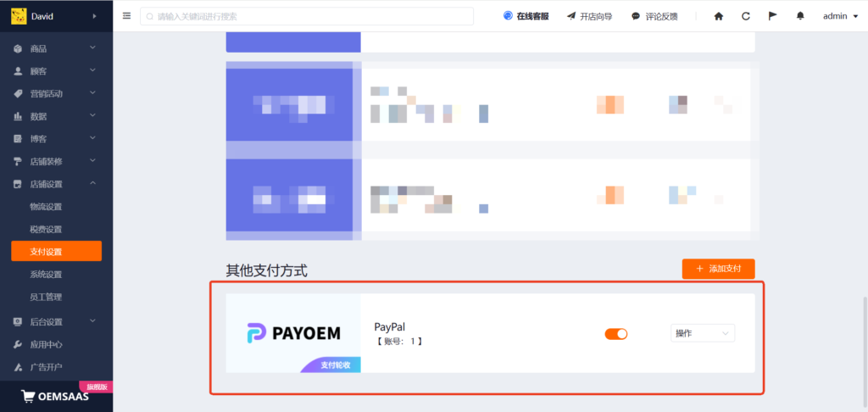Collapse the 店铺设置 sidebar section
This screenshot has height=412, width=868.
(x=57, y=184)
